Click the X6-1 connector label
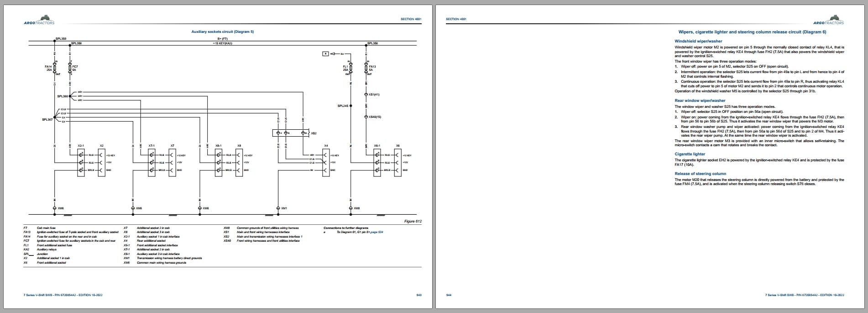This screenshot has height=313, width=868. [x=377, y=146]
